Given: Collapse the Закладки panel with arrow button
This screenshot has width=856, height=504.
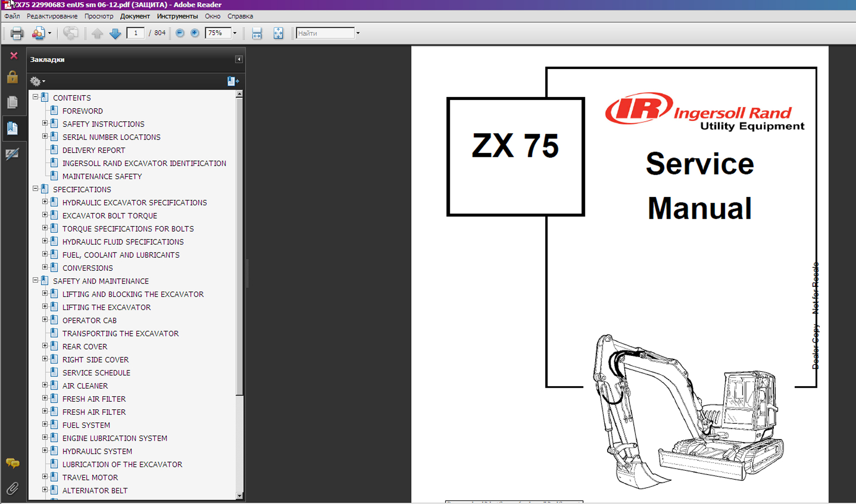Looking at the screenshot, I should coord(239,59).
